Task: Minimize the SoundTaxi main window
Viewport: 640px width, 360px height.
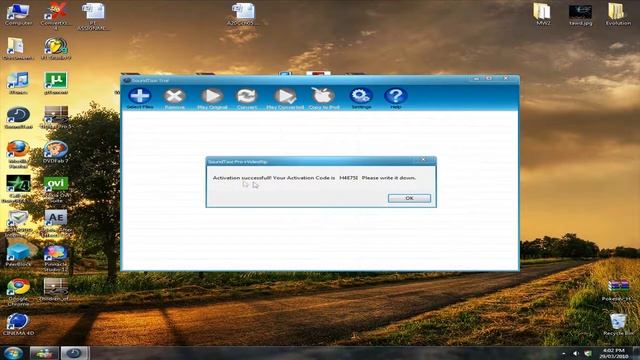Action: coord(476,78)
